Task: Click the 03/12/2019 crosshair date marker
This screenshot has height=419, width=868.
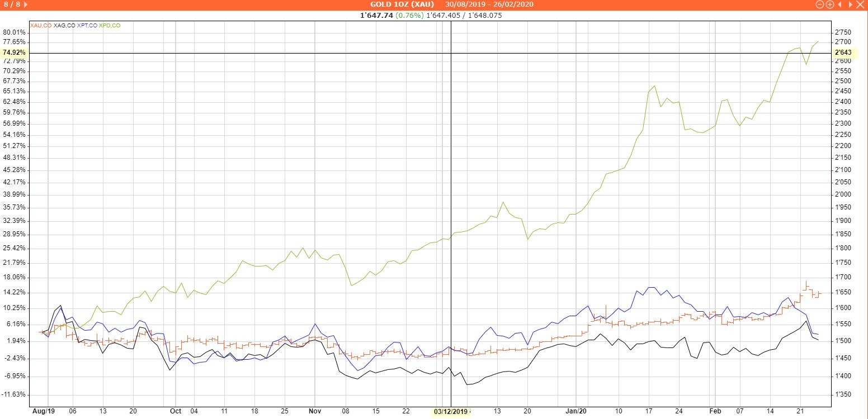Action: click(x=451, y=412)
